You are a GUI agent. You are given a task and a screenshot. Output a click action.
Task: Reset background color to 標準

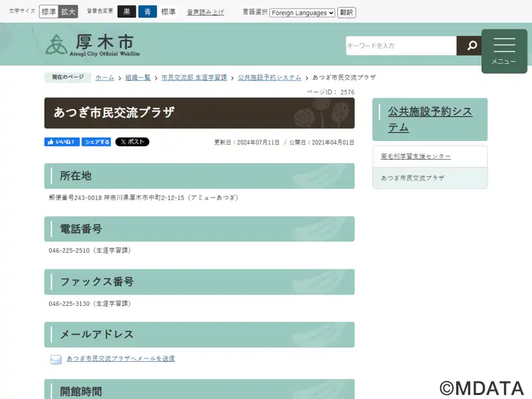pos(168,12)
